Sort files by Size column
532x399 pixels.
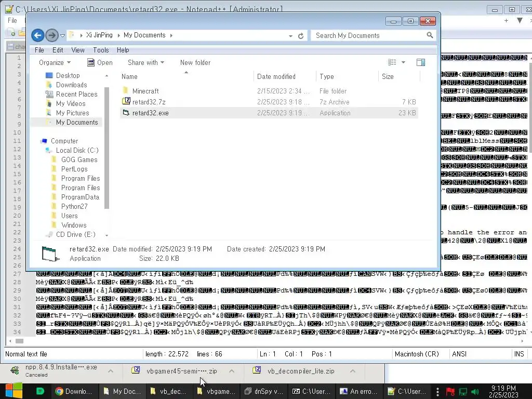388,77
